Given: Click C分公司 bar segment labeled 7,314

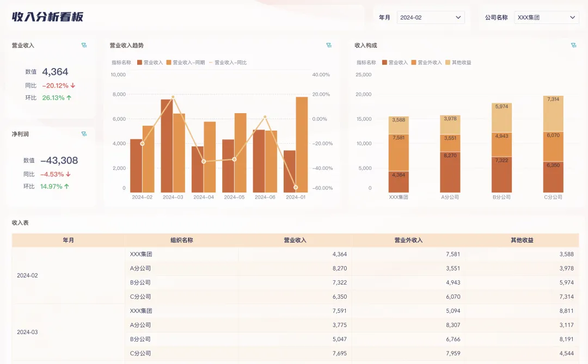Looking at the screenshot, I should (x=553, y=114).
